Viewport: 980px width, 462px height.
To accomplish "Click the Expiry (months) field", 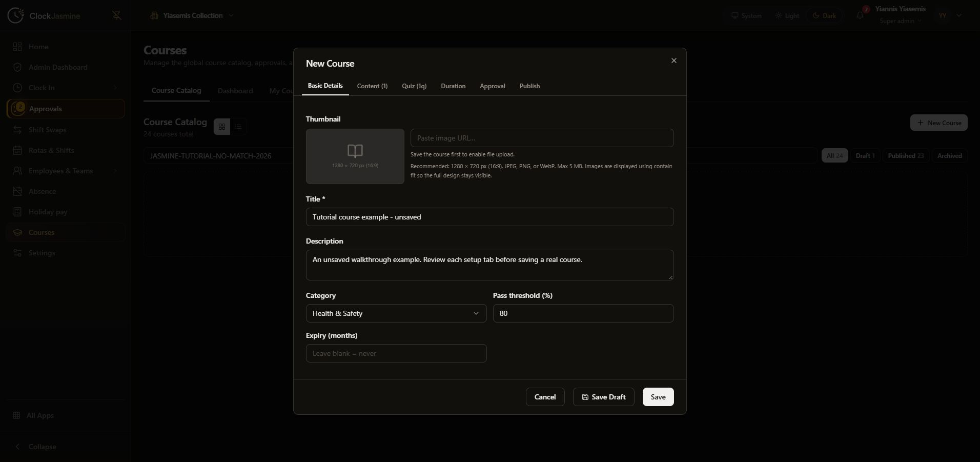I will [x=396, y=353].
